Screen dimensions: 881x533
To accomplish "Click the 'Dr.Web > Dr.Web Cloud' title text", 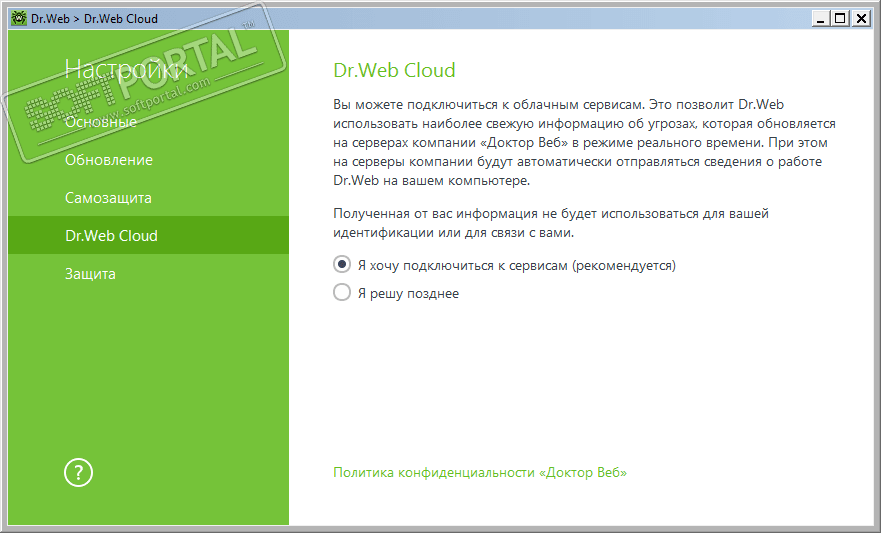I will (94, 19).
